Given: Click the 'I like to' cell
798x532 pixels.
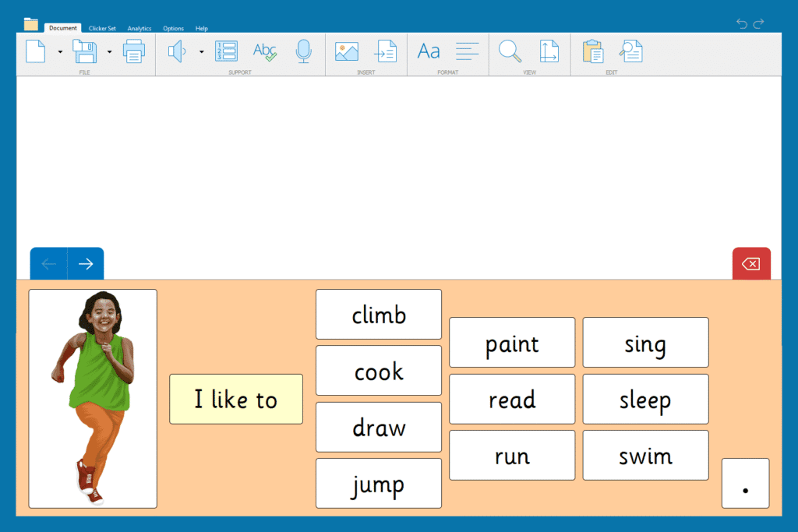Looking at the screenshot, I should (236, 400).
